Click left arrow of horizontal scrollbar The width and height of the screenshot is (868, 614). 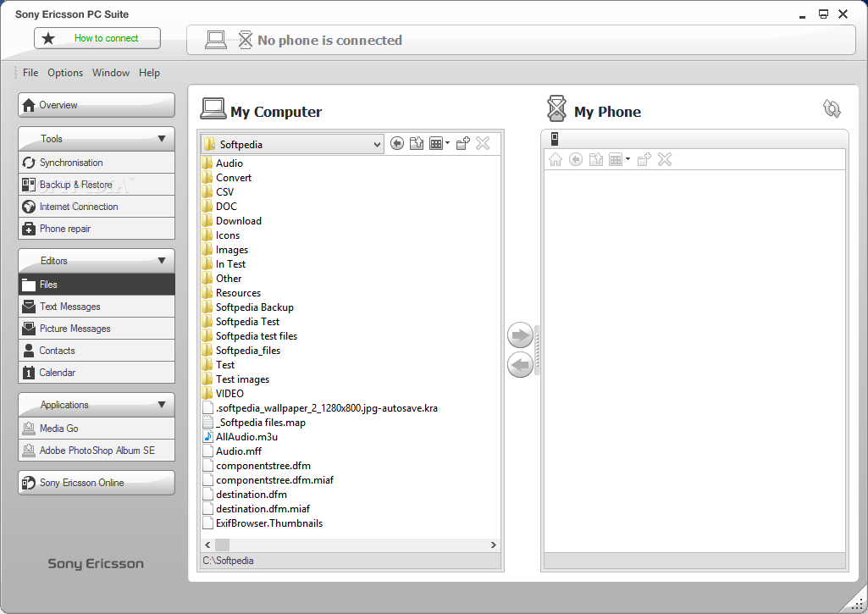(207, 545)
